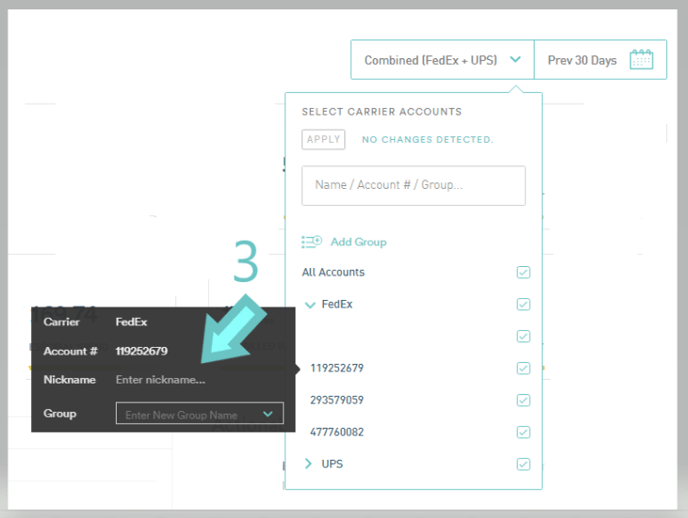This screenshot has width=688, height=518.
Task: Click the account number 119252679 in the popup
Action: click(x=141, y=351)
